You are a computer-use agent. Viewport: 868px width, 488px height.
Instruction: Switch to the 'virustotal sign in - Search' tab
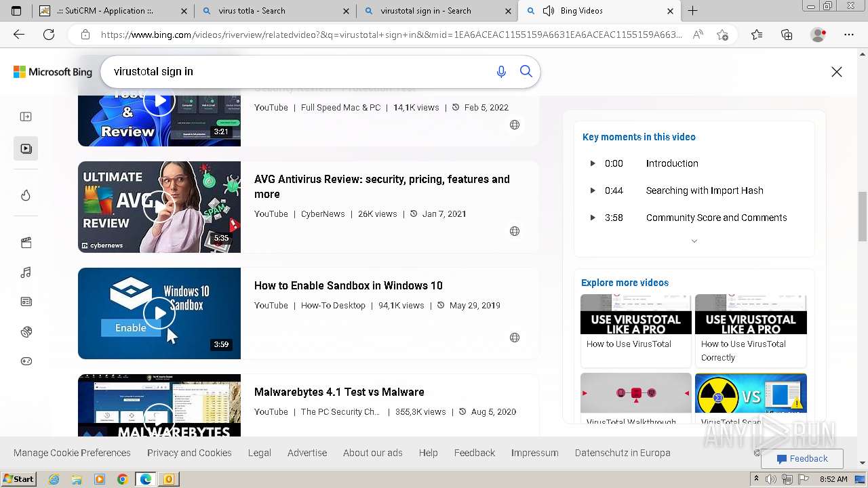(x=437, y=11)
